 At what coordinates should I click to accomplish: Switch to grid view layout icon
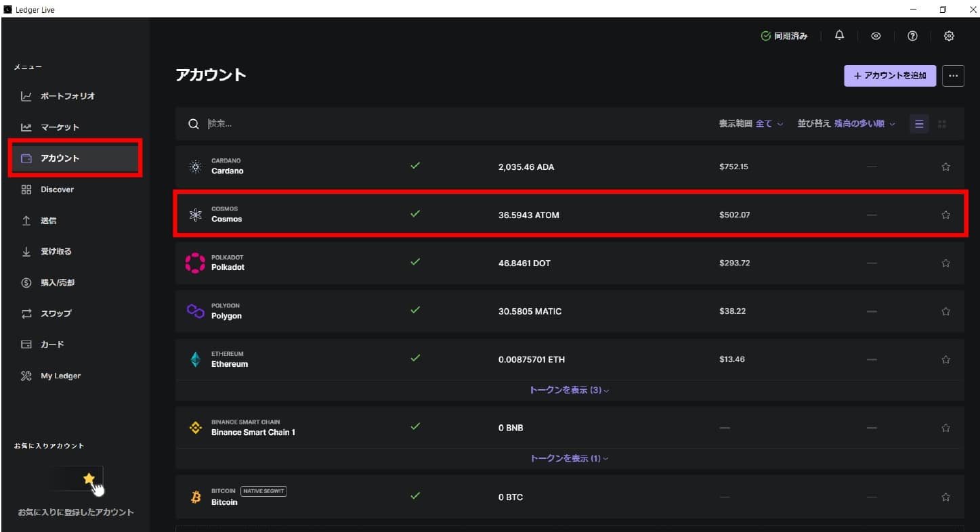coord(942,124)
